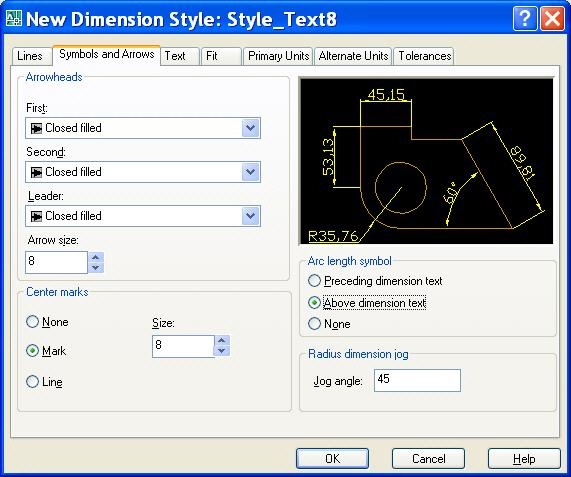Increase center mark Size with up arrow
Viewport: 571px width, 477px height.
[x=222, y=340]
